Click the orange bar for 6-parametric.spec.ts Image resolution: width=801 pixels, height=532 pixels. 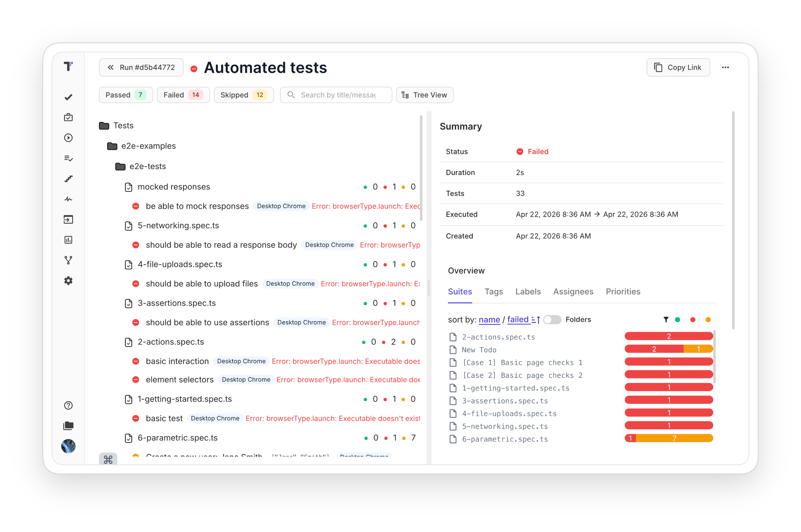(674, 438)
